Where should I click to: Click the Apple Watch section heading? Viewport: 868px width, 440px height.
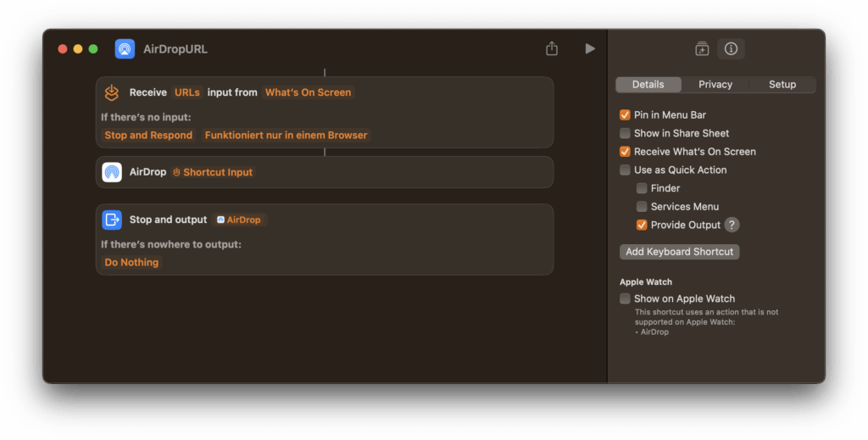click(x=645, y=281)
